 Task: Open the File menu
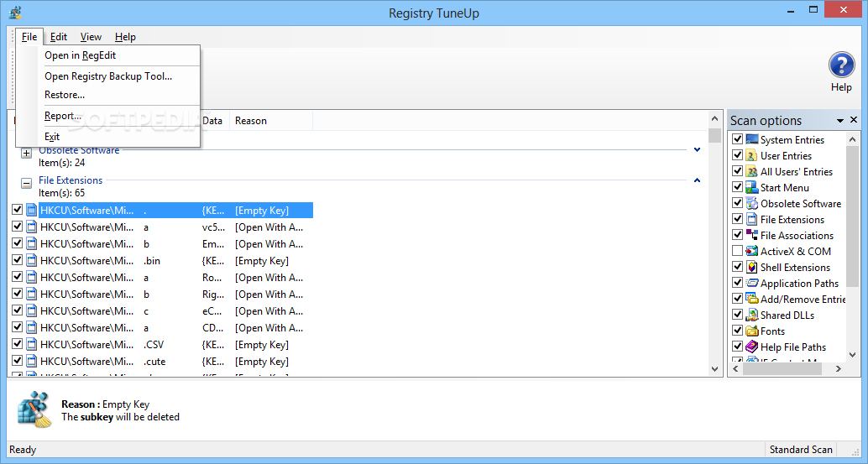(29, 37)
